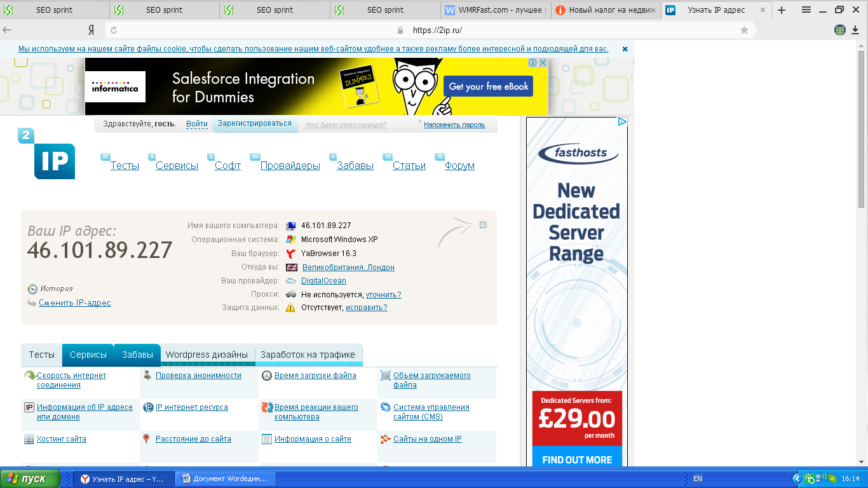Close the Salesforce ad with its X

[543, 62]
